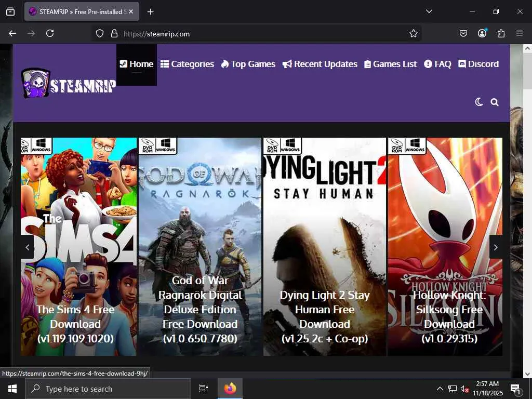
Task: Click the scrollbar down arrow
Action: [528, 374]
